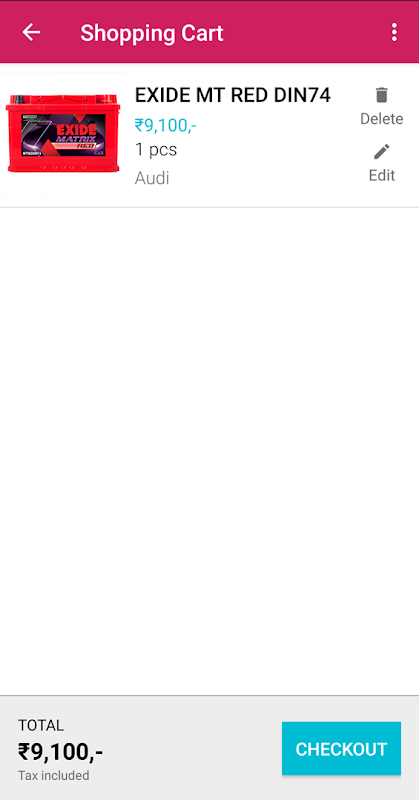Select the EXIDE MT RED DIN74 title
The height and width of the screenshot is (800, 419).
(233, 95)
